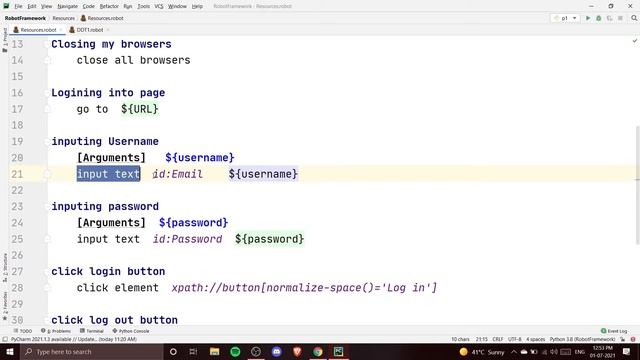Open the Run menu

click(x=128, y=6)
